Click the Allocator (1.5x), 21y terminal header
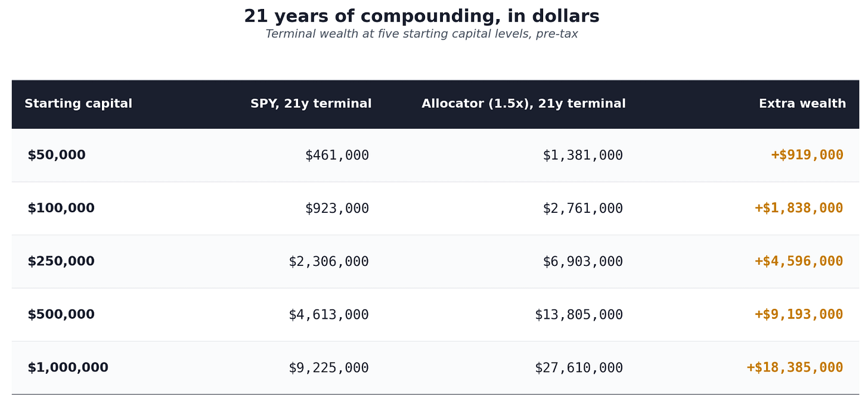868x403 pixels. tap(523, 104)
